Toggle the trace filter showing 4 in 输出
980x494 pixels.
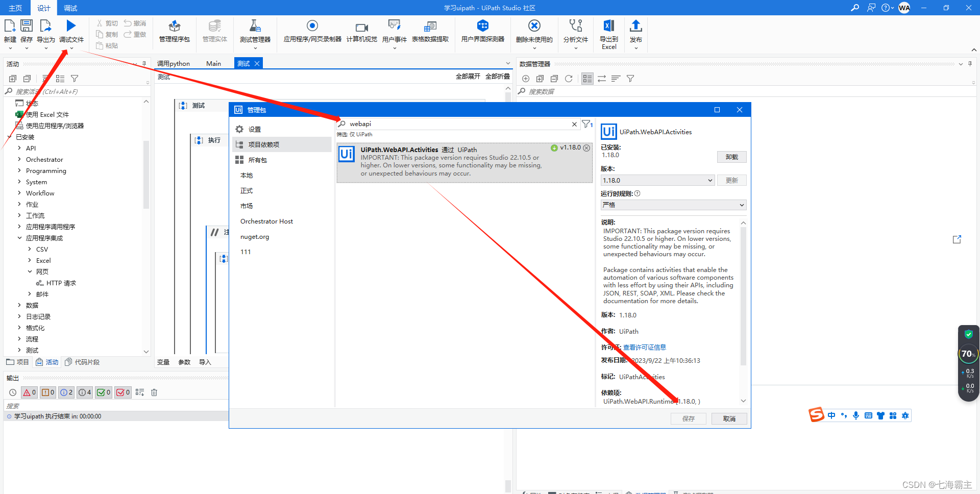coord(85,392)
